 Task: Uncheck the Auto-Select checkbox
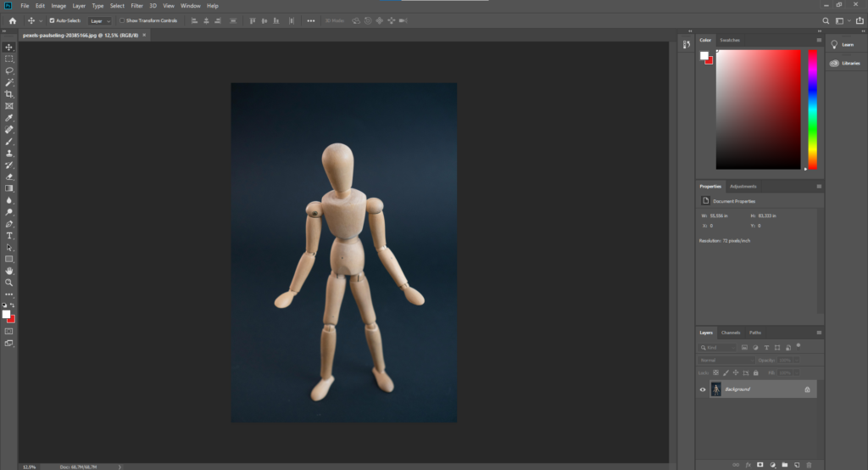pos(52,20)
